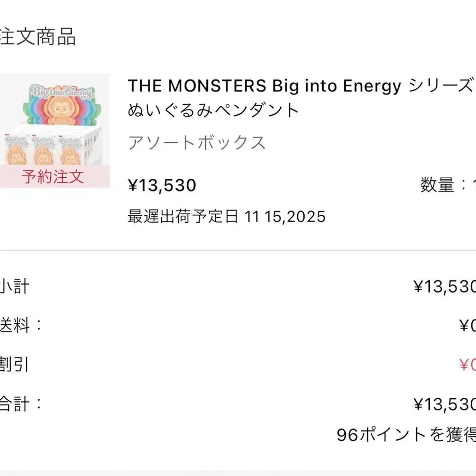Click the 小計 subtotal label
This screenshot has height=476, width=476.
[15, 286]
